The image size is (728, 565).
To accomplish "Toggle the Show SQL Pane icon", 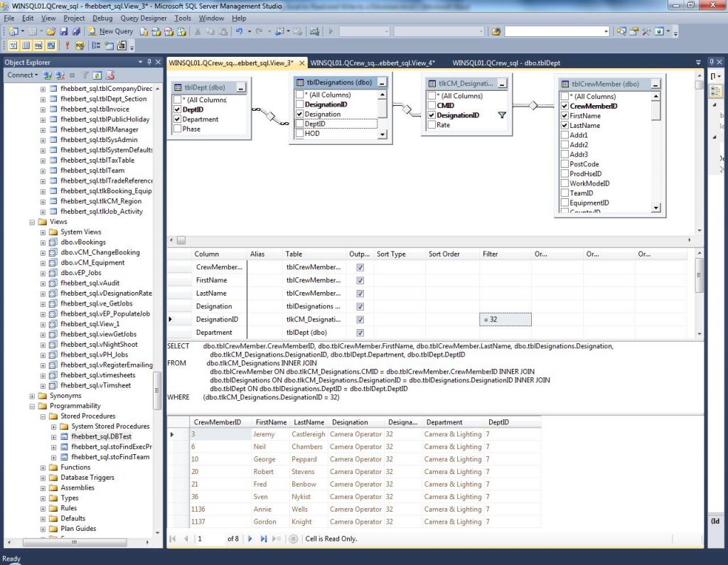I will (38, 45).
